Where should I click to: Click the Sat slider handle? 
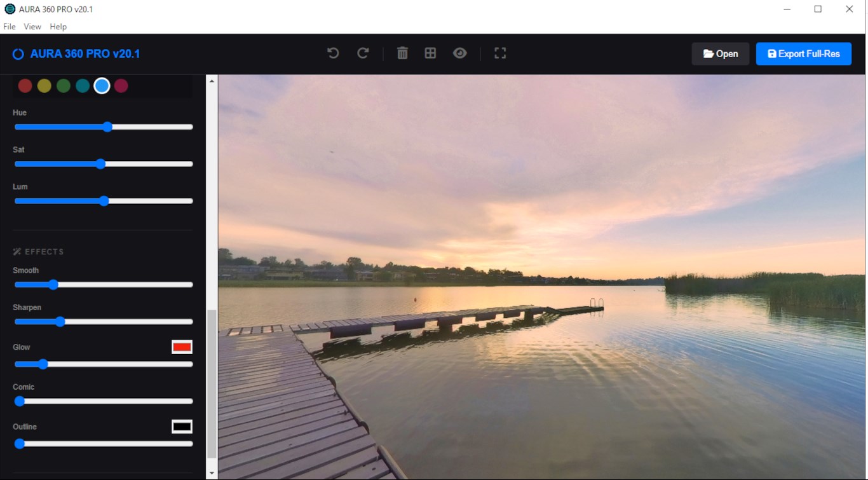tap(100, 164)
